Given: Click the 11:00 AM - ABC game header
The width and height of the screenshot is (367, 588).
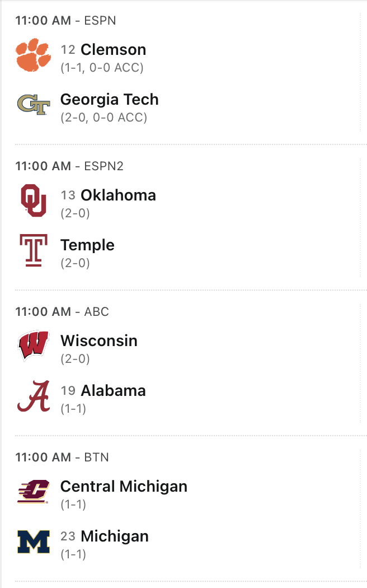Looking at the screenshot, I should pos(62,312).
